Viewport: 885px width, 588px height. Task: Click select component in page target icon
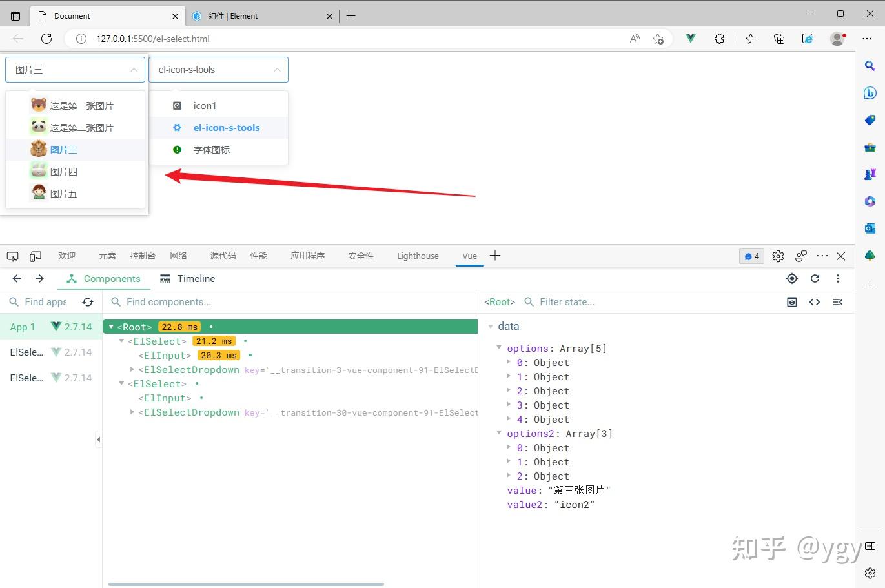click(x=792, y=279)
